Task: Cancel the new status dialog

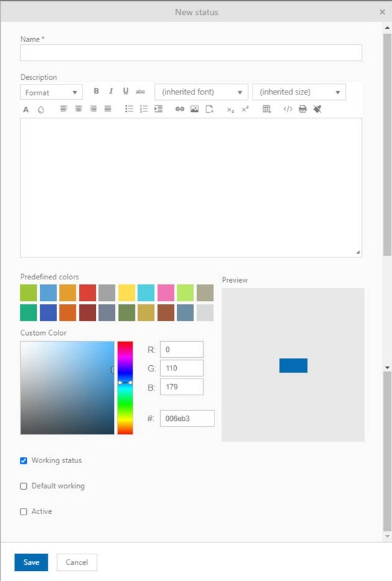Action: (x=76, y=562)
